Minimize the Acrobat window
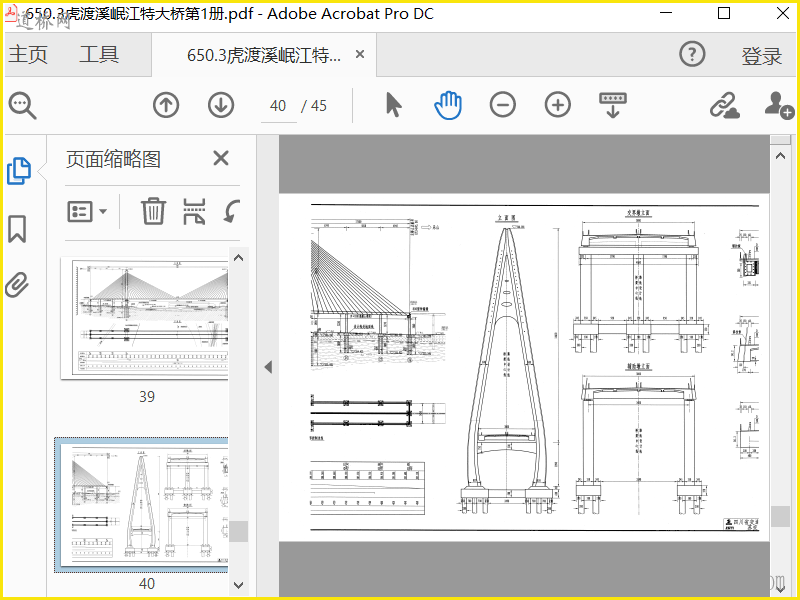Viewport: 800px width, 600px height. [x=666, y=13]
